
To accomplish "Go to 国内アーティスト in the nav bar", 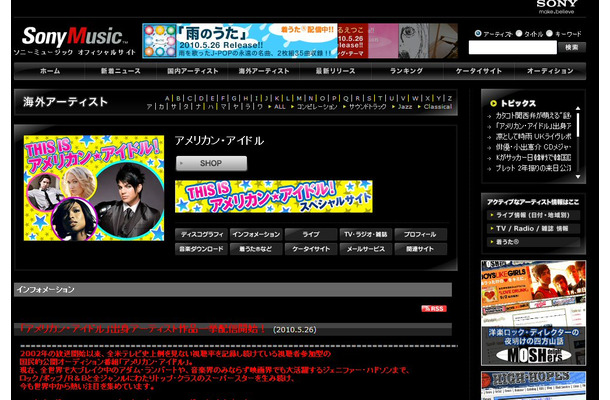I will 192,71.
